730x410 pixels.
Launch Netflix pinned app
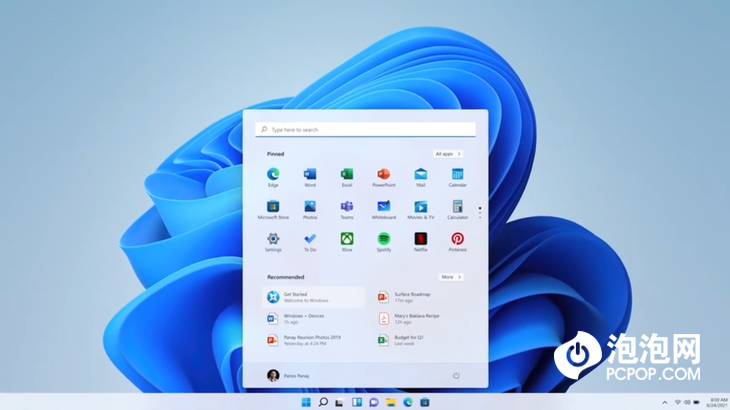(421, 239)
